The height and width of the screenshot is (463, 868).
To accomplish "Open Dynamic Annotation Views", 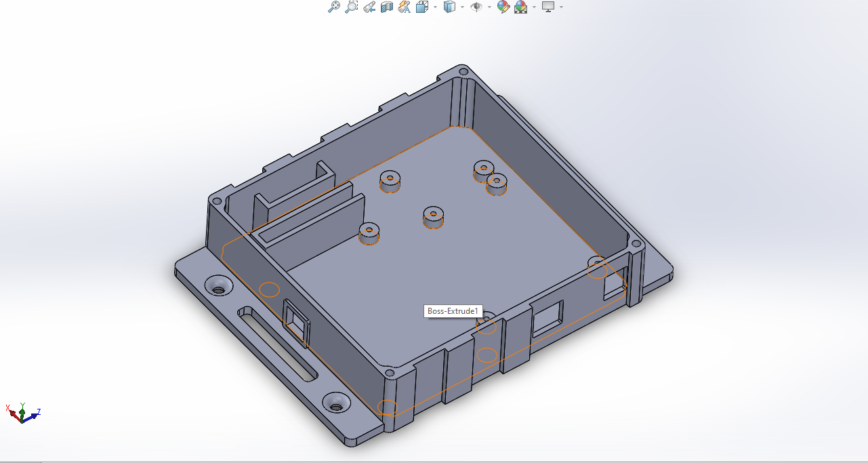I will [405, 7].
